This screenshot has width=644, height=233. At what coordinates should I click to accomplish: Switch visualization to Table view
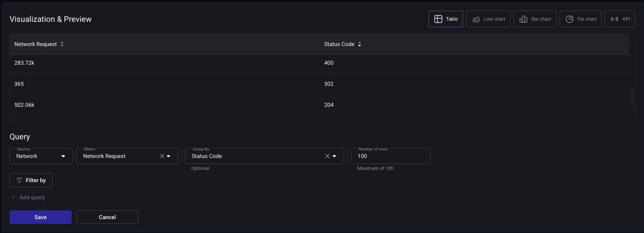446,19
